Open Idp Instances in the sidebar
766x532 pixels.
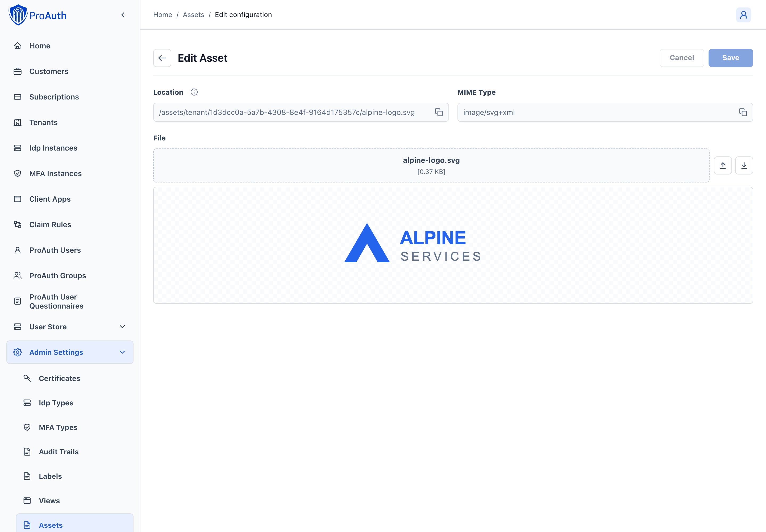tap(70, 148)
